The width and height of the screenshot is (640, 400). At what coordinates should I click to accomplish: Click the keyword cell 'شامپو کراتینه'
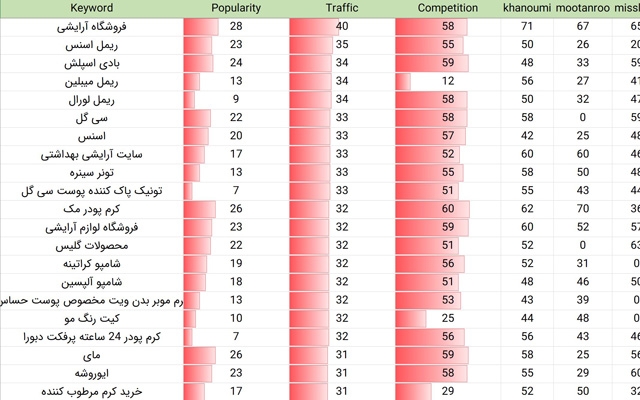pyautogui.click(x=92, y=264)
